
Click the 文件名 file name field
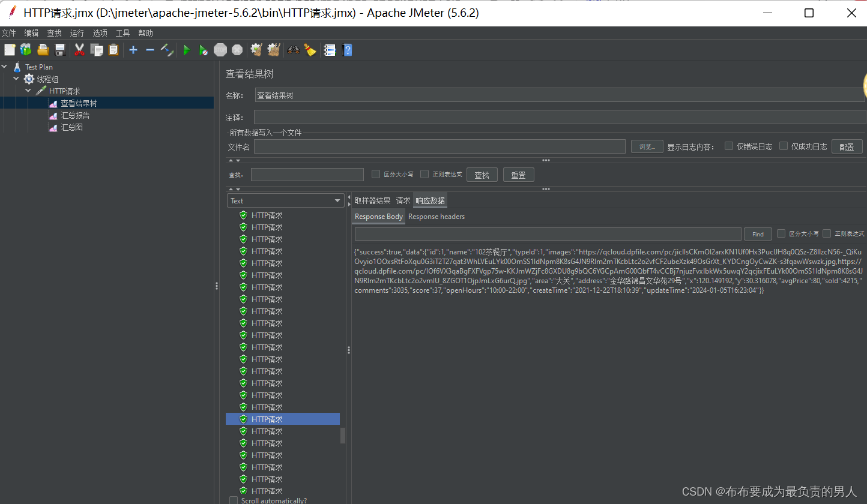click(440, 146)
